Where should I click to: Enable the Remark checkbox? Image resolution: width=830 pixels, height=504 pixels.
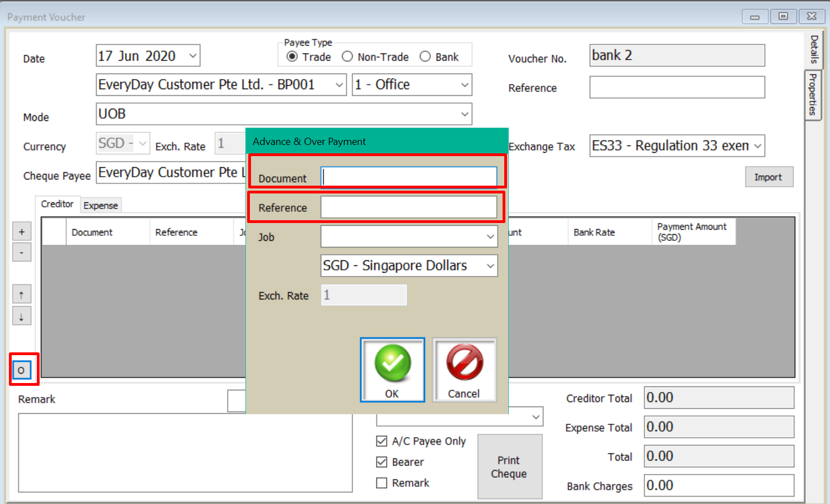click(382, 483)
